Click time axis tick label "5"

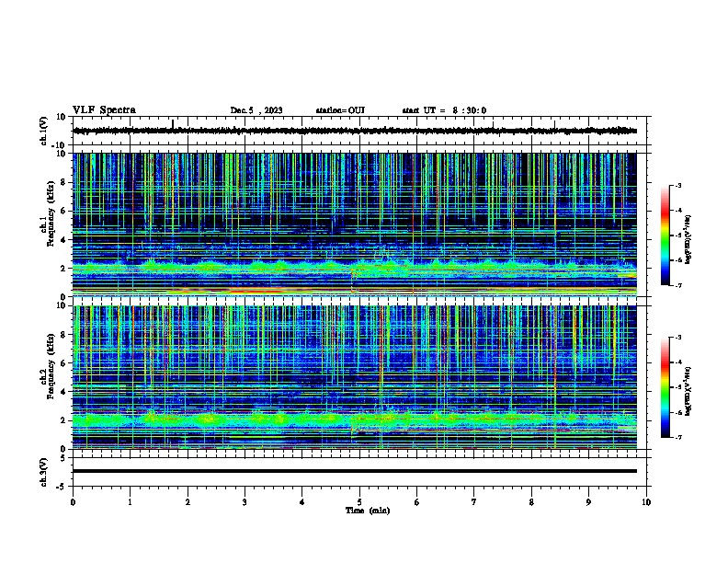coord(359,502)
